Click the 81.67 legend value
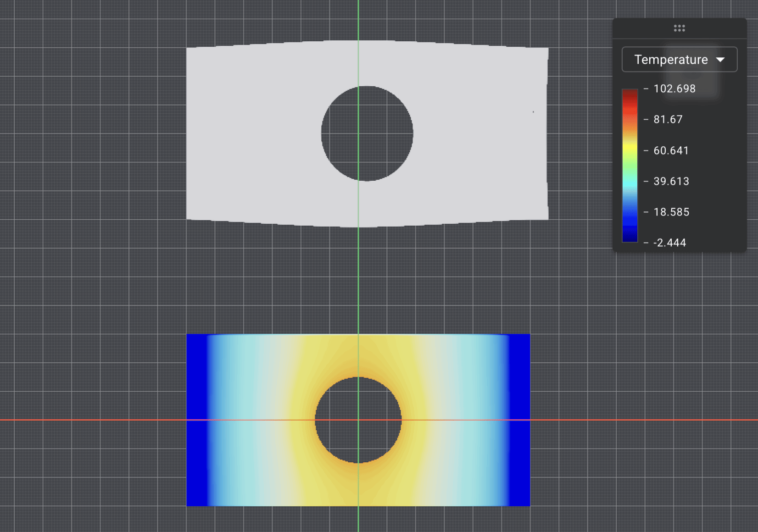The height and width of the screenshot is (532, 758). click(x=668, y=119)
